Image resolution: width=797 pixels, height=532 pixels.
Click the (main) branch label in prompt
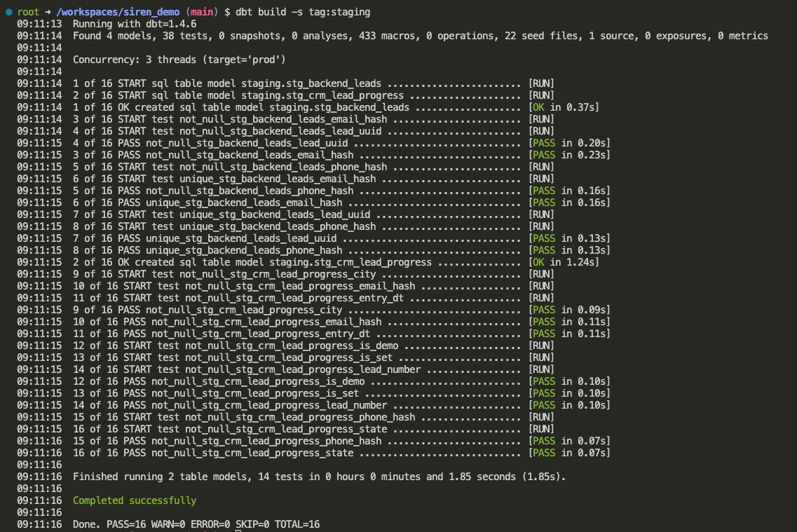point(202,12)
